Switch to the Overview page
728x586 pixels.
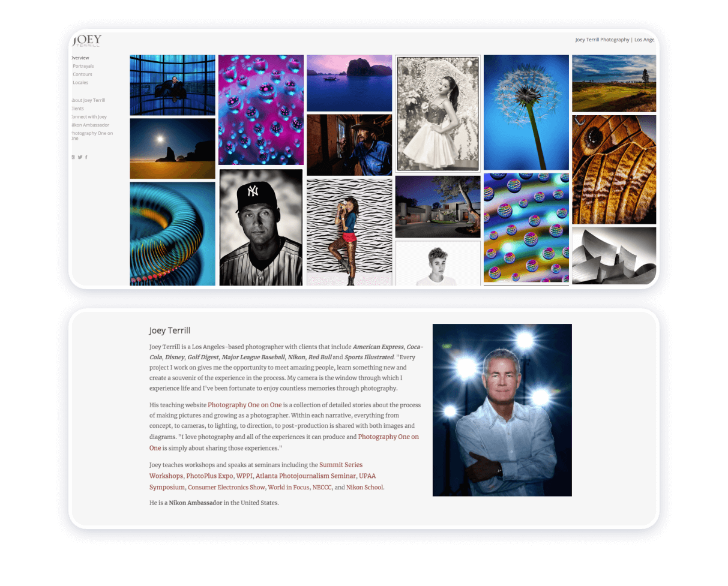click(80, 58)
